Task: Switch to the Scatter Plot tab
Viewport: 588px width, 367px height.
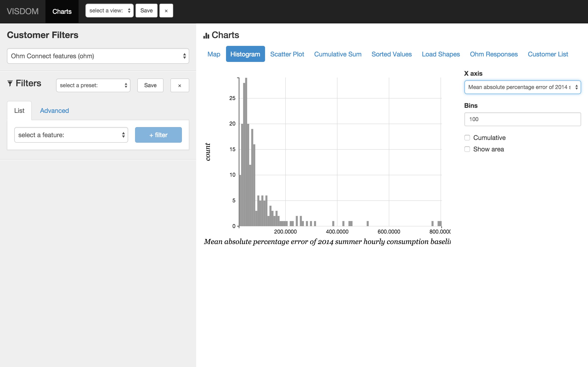Action: [287, 54]
